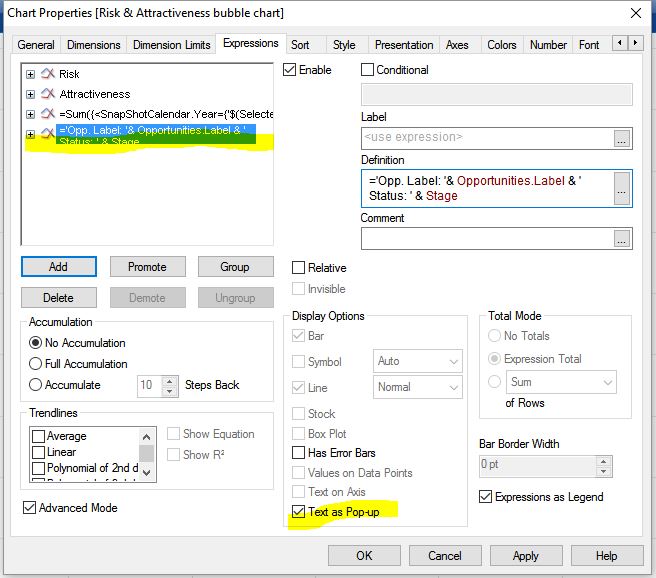Switch to the Presentation tab
656x578 pixels.
[x=403, y=45]
